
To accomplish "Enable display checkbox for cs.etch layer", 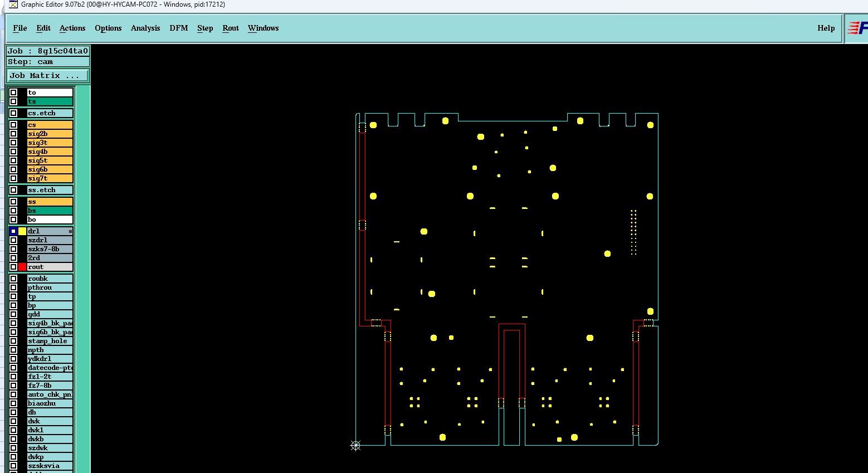I will 13,113.
